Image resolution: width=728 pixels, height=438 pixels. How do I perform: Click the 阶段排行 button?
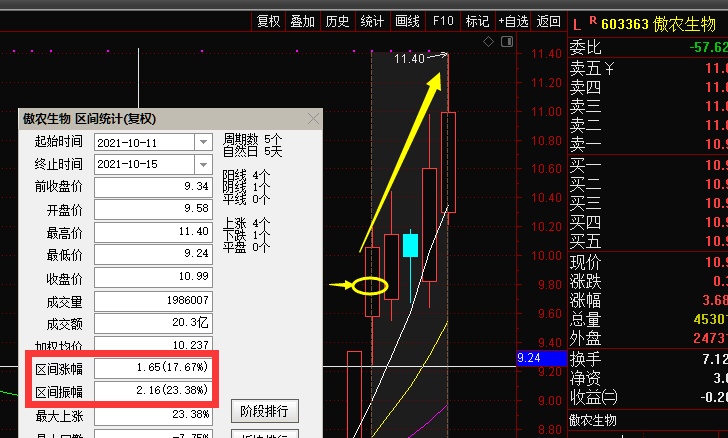tap(265, 411)
